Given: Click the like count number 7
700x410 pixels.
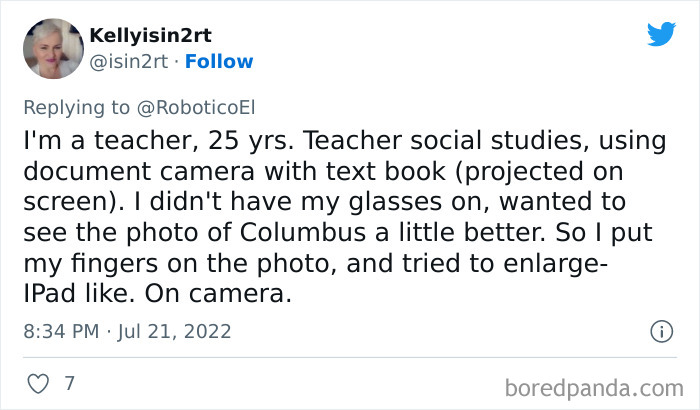Looking at the screenshot, I should point(68,383).
